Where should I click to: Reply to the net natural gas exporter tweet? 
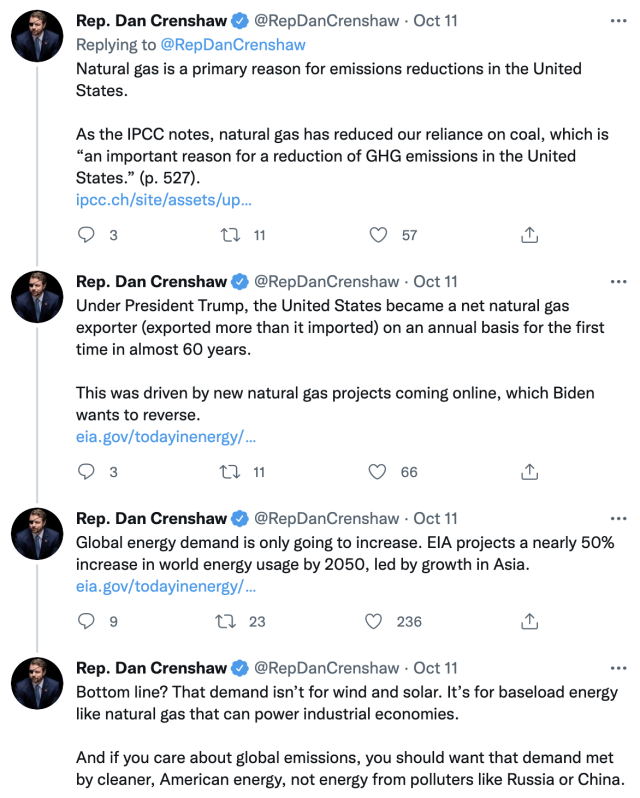[x=87, y=471]
